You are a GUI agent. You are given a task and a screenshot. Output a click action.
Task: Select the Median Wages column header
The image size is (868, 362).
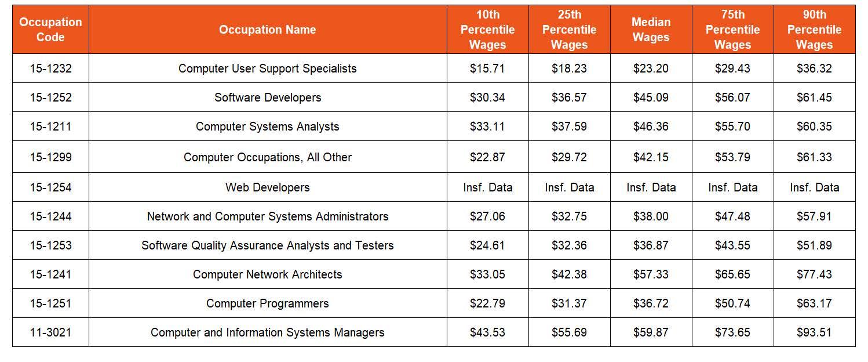click(651, 30)
